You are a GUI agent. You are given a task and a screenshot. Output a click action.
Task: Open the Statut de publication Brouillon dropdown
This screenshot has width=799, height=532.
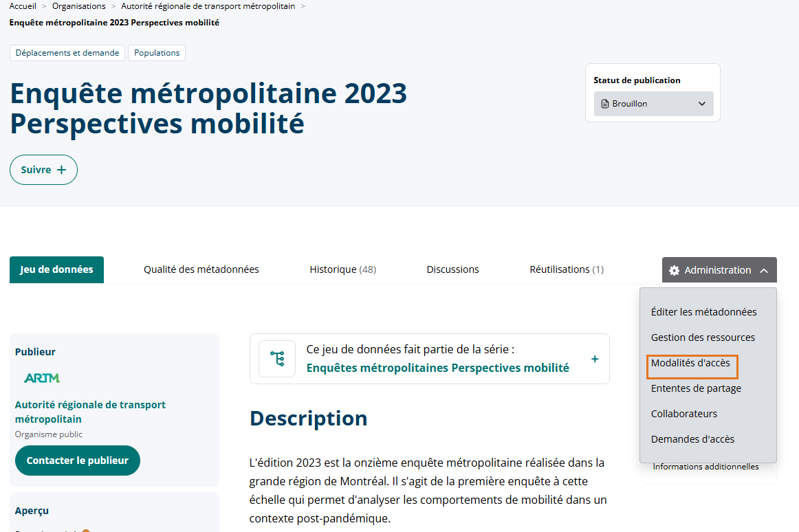coord(654,104)
